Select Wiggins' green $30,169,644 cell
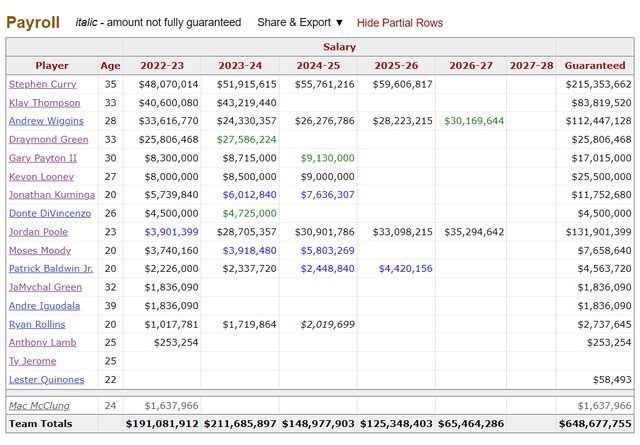 coord(471,121)
